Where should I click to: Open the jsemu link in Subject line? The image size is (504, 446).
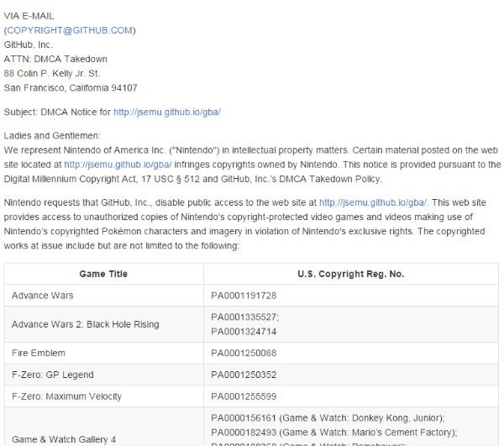pyautogui.click(x=167, y=113)
